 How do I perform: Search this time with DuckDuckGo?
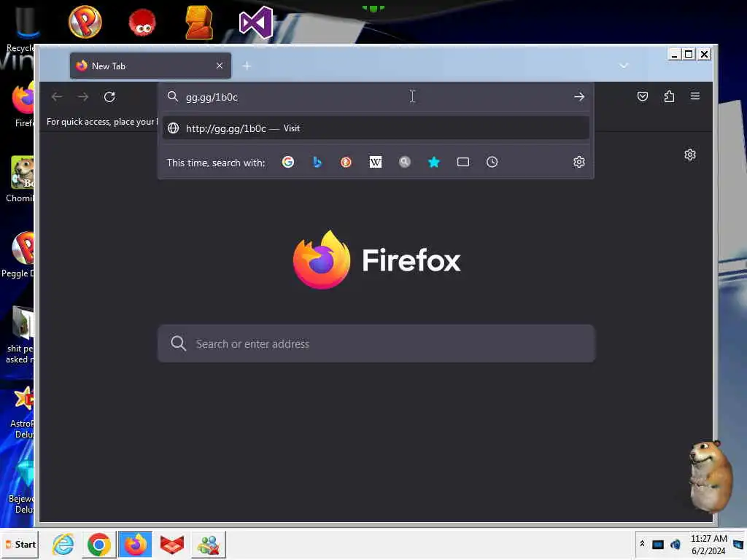coord(346,162)
